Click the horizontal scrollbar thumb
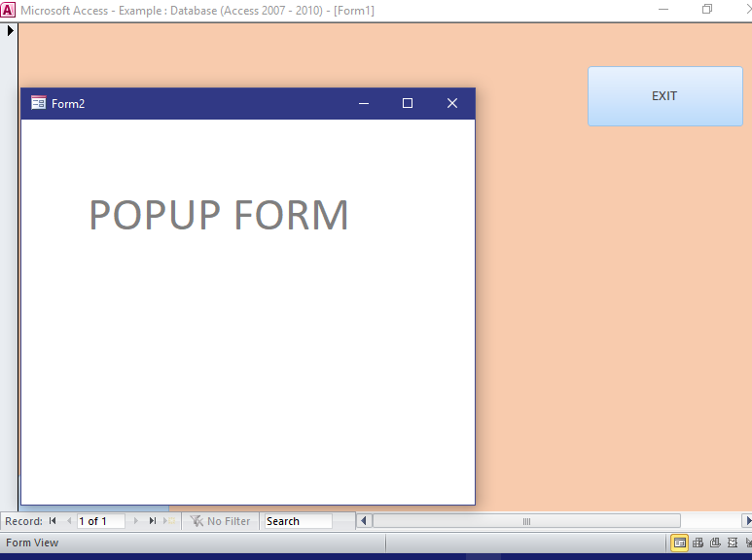 (x=526, y=521)
